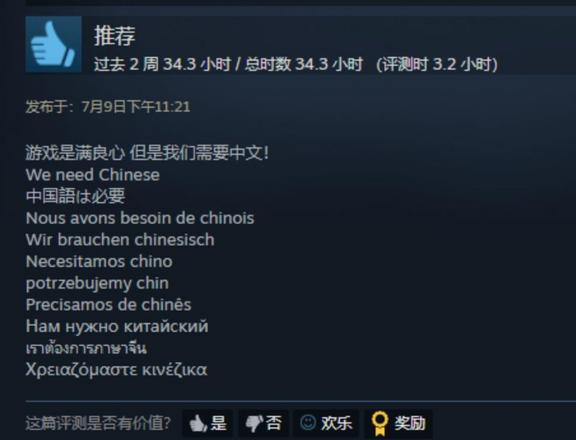576x440 pixels.
Task: Click the question text 这篇评测是否有价值?
Action: (x=98, y=423)
